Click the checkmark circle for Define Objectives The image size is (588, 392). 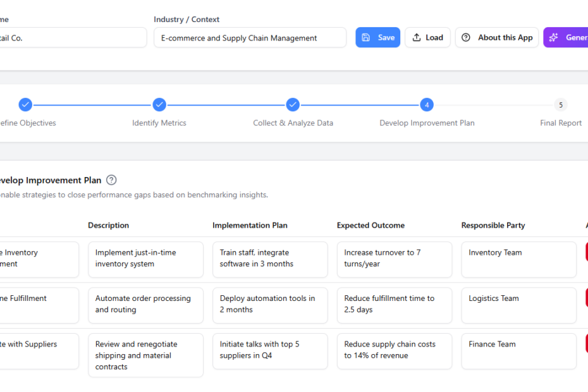(25, 104)
